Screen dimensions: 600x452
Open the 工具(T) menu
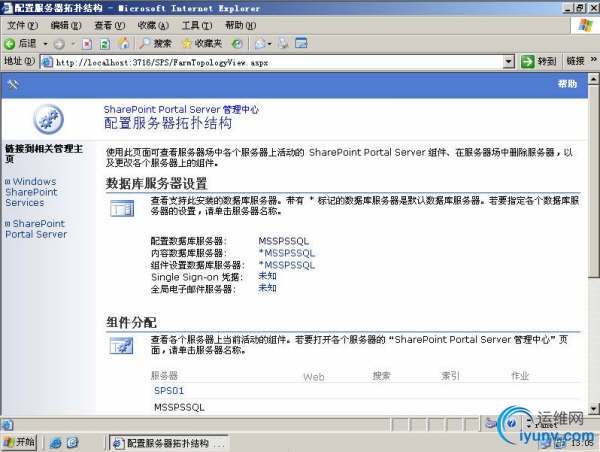click(x=197, y=25)
